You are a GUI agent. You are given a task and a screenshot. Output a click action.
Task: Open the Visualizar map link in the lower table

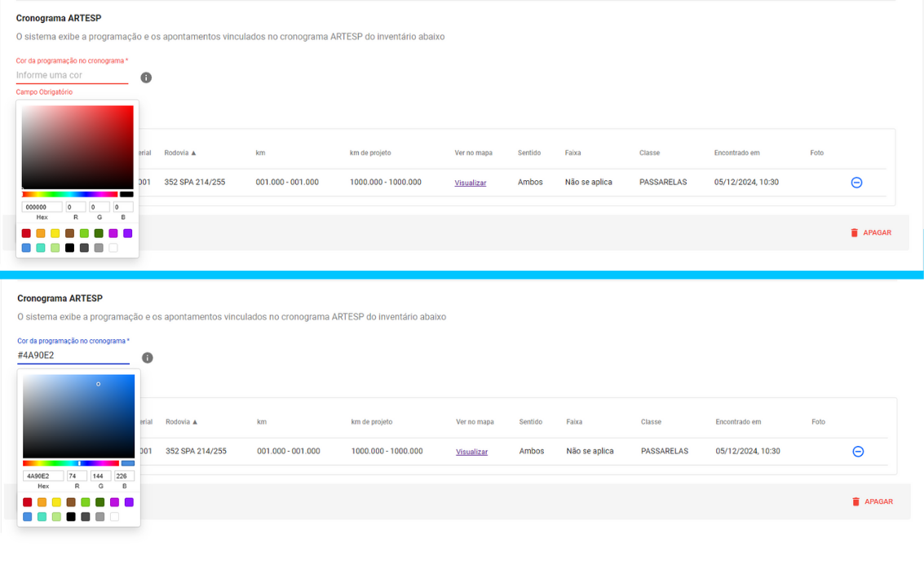[472, 452]
